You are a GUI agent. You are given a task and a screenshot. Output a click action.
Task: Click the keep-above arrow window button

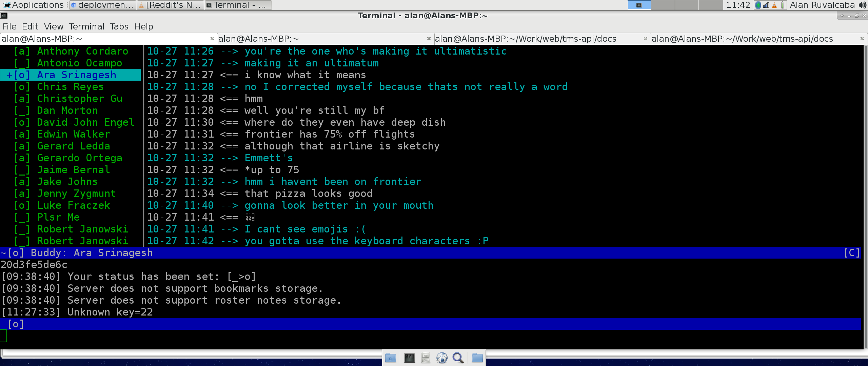(842, 16)
